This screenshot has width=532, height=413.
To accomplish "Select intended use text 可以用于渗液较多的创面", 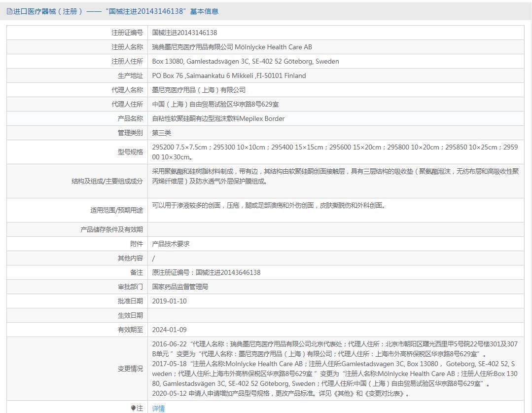I will pyautogui.click(x=269, y=205).
